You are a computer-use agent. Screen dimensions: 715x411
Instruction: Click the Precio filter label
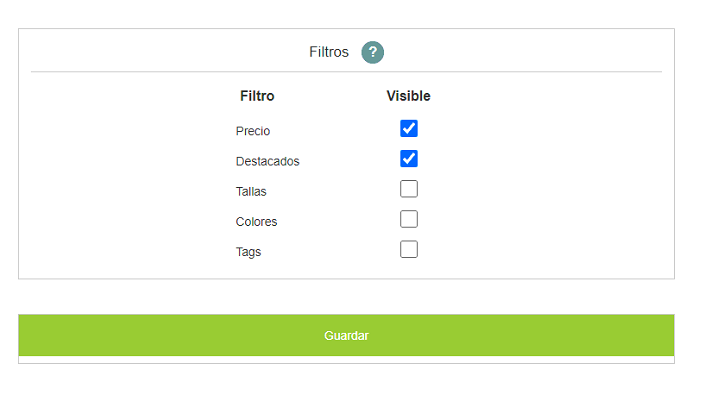click(x=253, y=131)
